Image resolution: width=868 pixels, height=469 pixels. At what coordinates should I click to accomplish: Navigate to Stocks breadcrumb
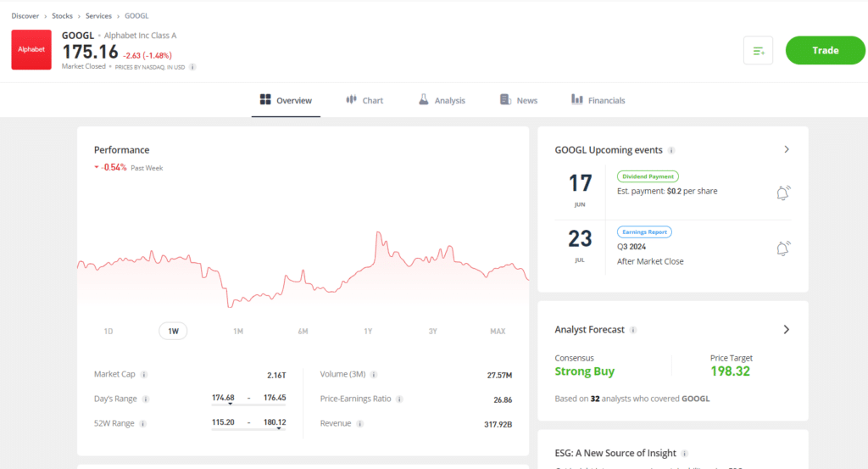[62, 16]
